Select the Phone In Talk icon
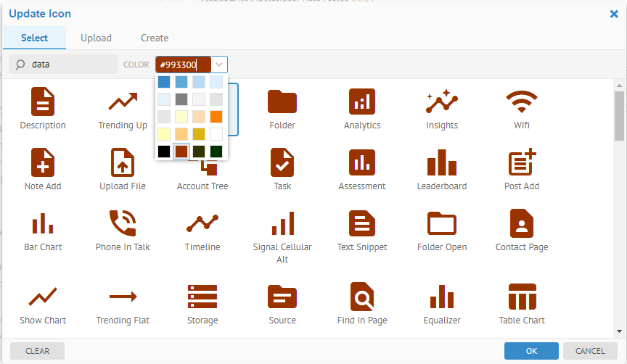Viewport: 627px width, 364px height. point(122,224)
